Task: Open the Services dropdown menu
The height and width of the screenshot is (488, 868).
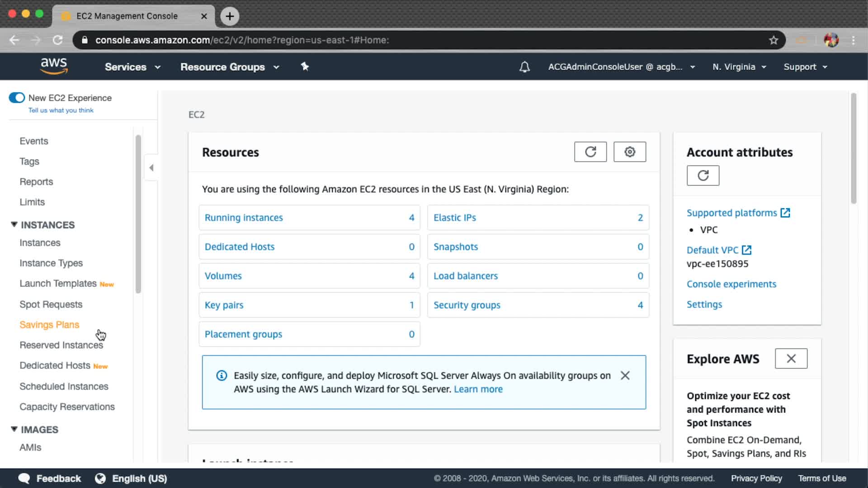Action: pyautogui.click(x=132, y=67)
